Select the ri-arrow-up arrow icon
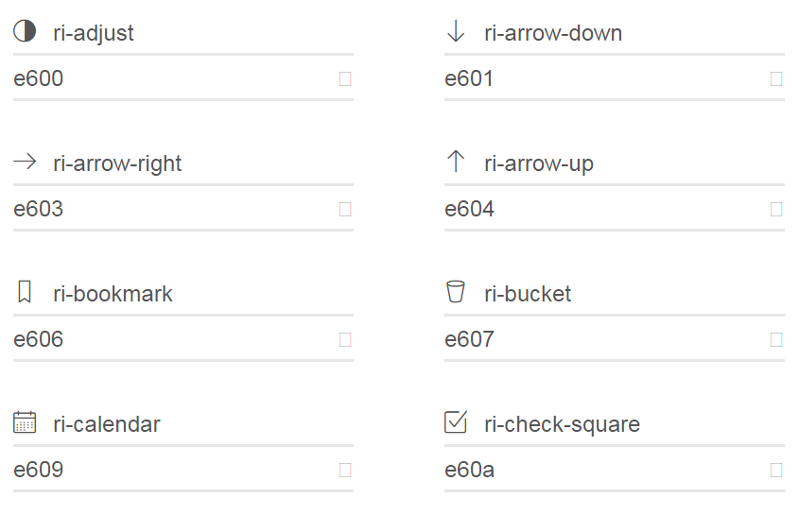Image resolution: width=799 pixels, height=532 pixels. [x=456, y=162]
